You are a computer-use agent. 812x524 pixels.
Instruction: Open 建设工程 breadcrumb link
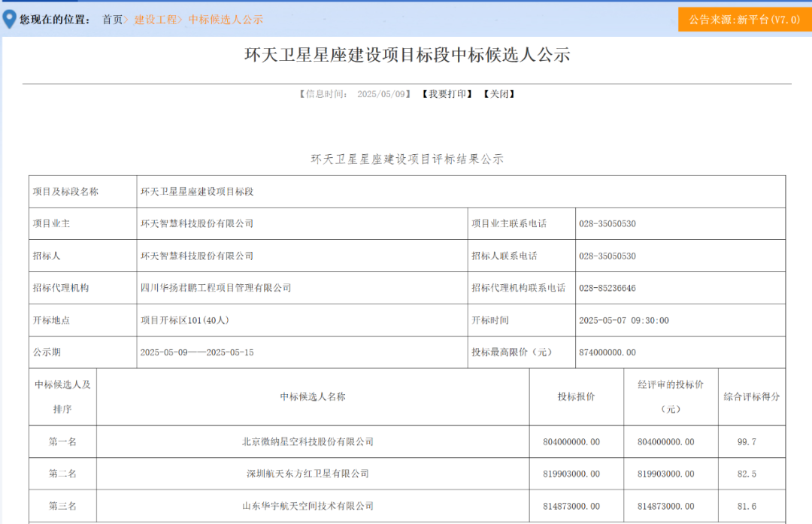[156, 20]
